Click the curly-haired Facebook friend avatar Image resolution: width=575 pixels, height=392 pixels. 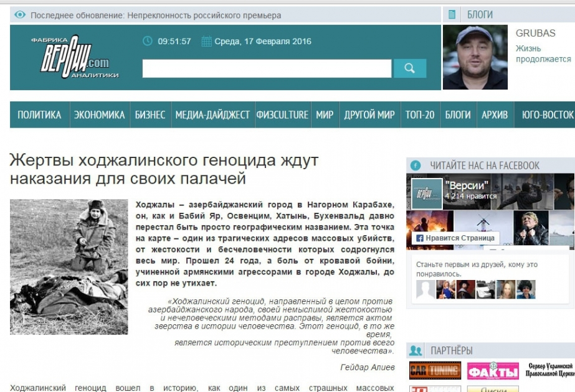click(x=526, y=289)
